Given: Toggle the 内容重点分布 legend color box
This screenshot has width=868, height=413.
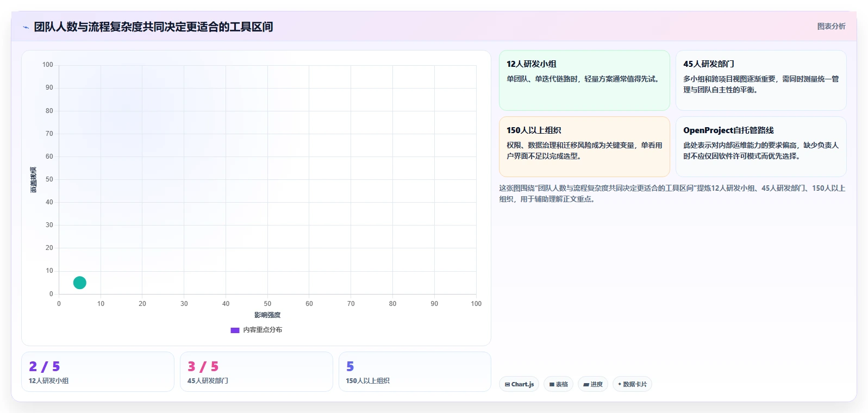Looking at the screenshot, I should [235, 330].
